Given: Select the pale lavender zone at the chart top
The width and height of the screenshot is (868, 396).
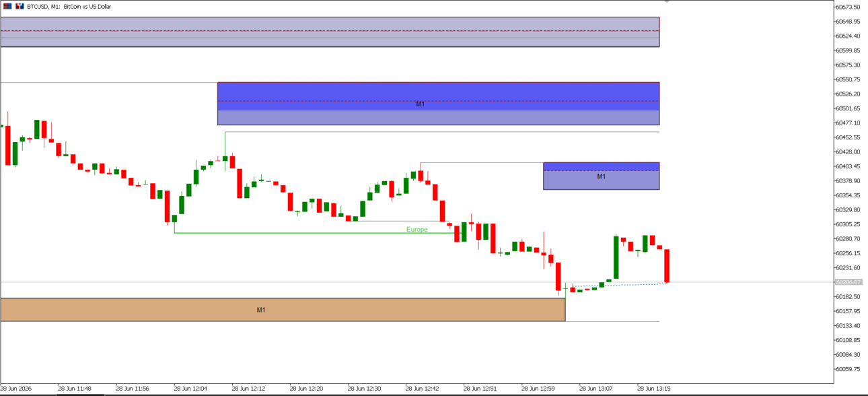Looking at the screenshot, I should pyautogui.click(x=330, y=32).
